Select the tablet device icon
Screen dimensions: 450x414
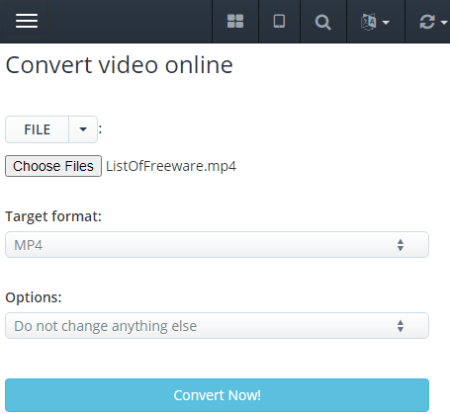pos(279,22)
